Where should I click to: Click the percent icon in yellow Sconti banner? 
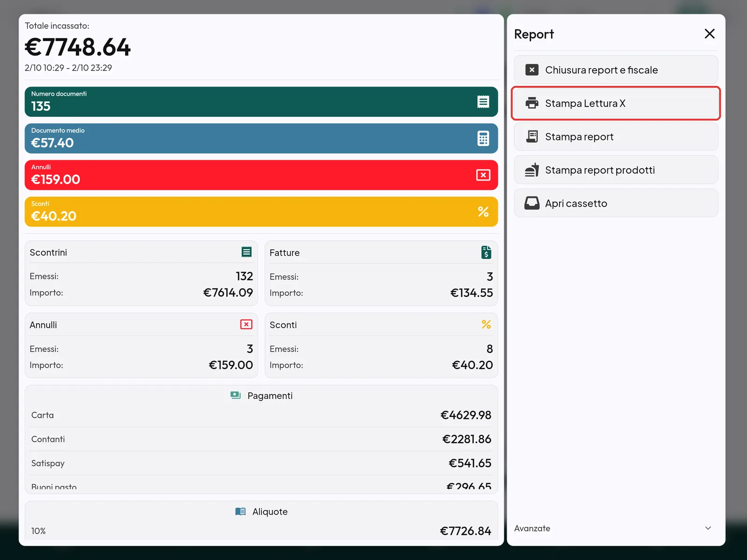pos(483,212)
